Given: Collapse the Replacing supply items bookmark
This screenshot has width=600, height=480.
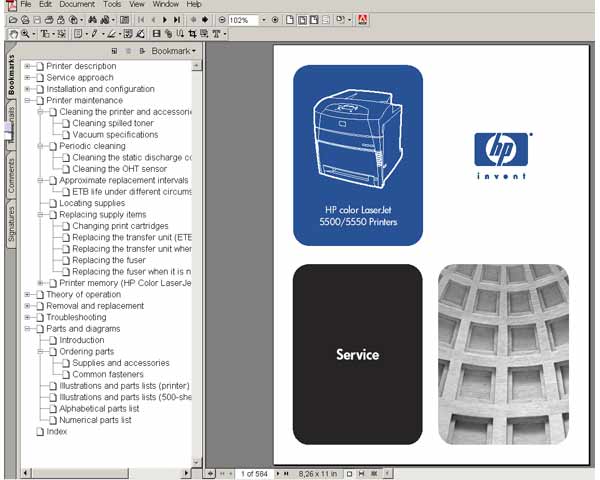Looking at the screenshot, I should [x=40, y=215].
